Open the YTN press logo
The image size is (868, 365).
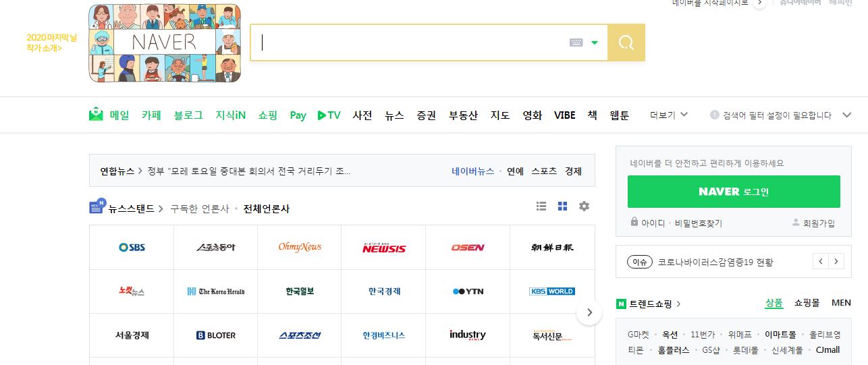point(468,291)
